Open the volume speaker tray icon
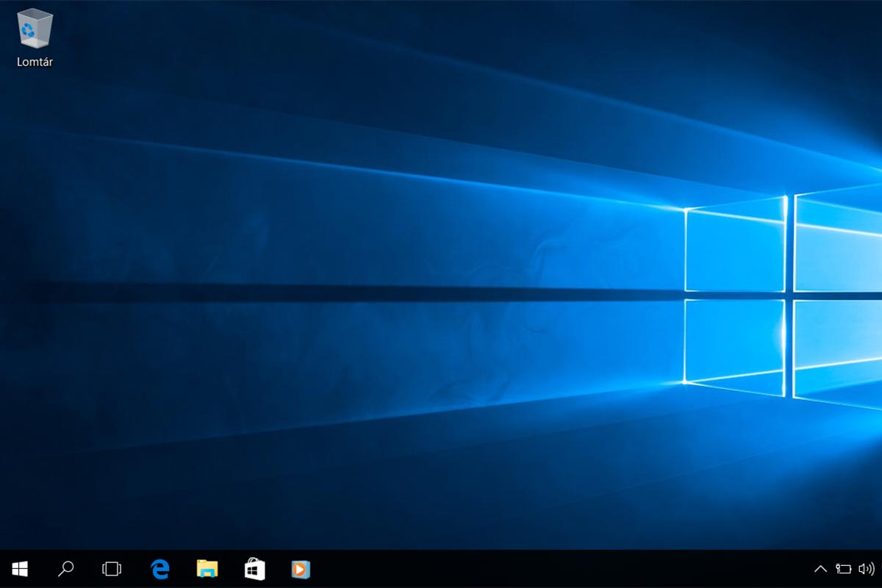The width and height of the screenshot is (882, 588). (866, 569)
